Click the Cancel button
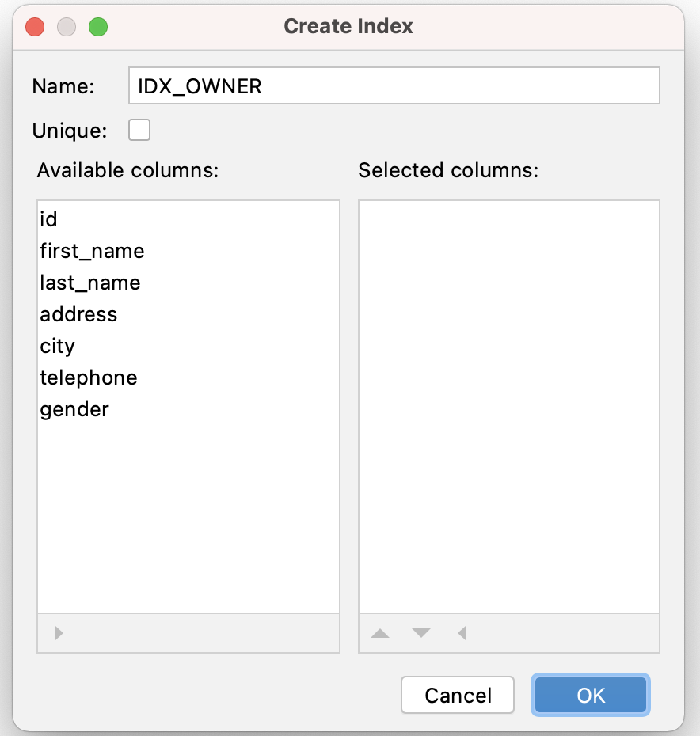 pyautogui.click(x=458, y=695)
